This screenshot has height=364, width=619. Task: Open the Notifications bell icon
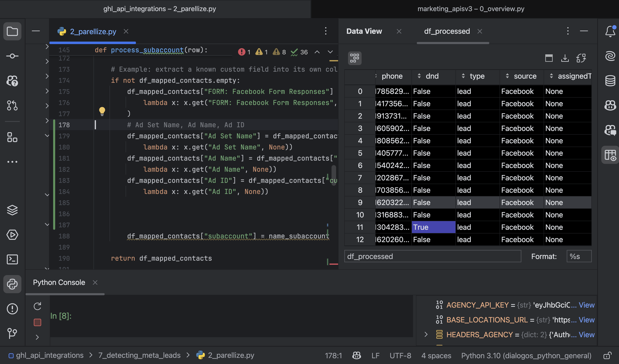pyautogui.click(x=610, y=31)
